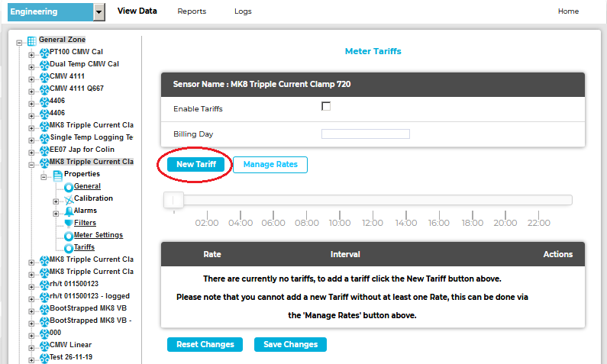
Task: Click the PT100 CMW Cal sensor icon
Action: tap(44, 53)
